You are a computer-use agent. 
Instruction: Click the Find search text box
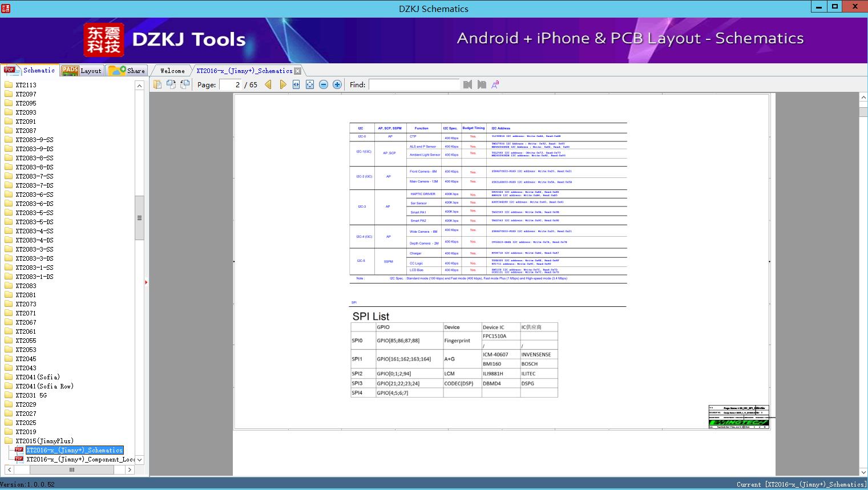pos(414,84)
